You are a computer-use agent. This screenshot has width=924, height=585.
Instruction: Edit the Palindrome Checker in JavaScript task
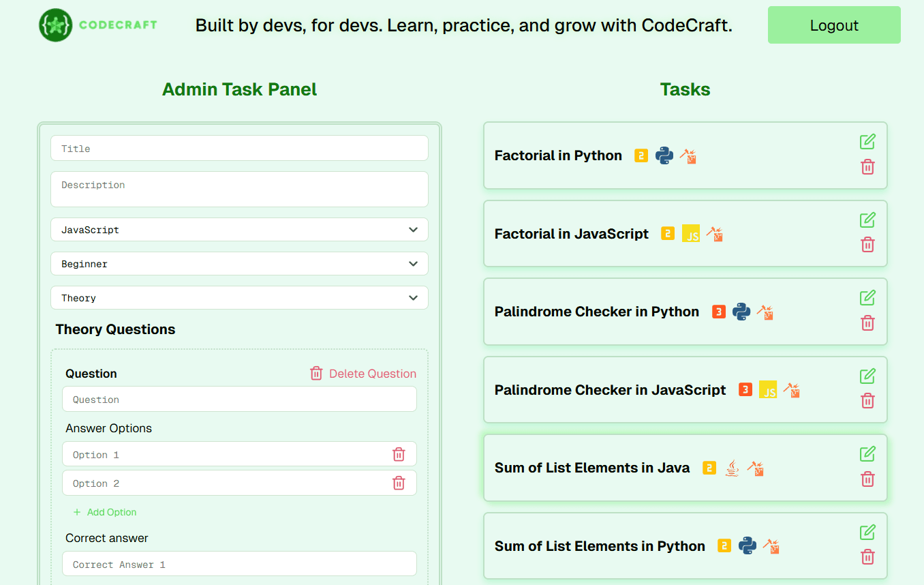coord(867,376)
